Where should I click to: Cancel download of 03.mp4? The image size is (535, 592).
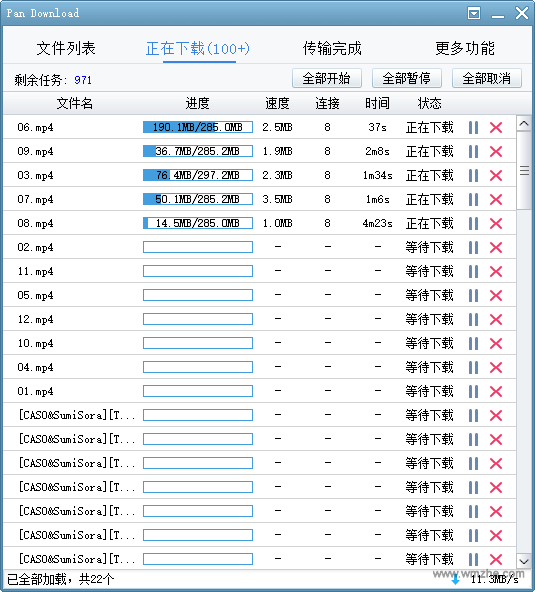[496, 176]
